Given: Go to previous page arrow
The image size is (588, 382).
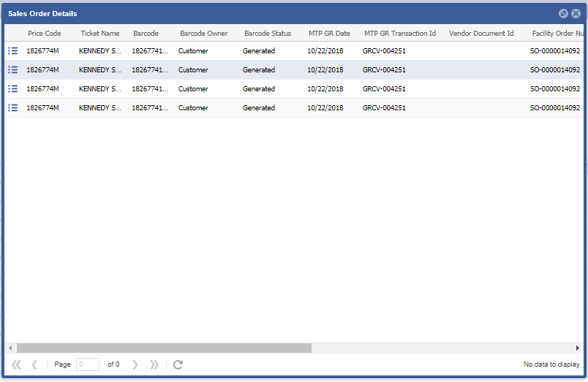Looking at the screenshot, I should click(34, 364).
